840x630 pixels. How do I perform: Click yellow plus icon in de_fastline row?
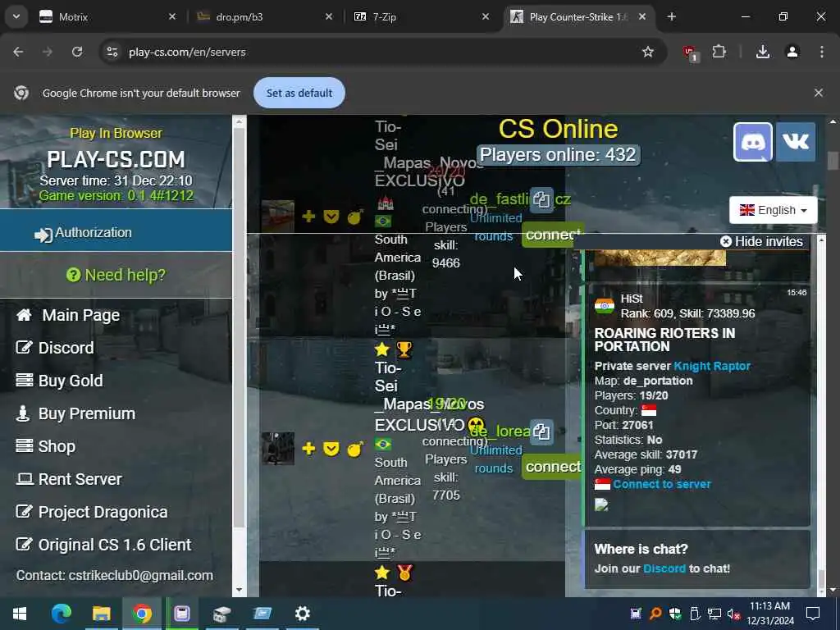pos(308,217)
